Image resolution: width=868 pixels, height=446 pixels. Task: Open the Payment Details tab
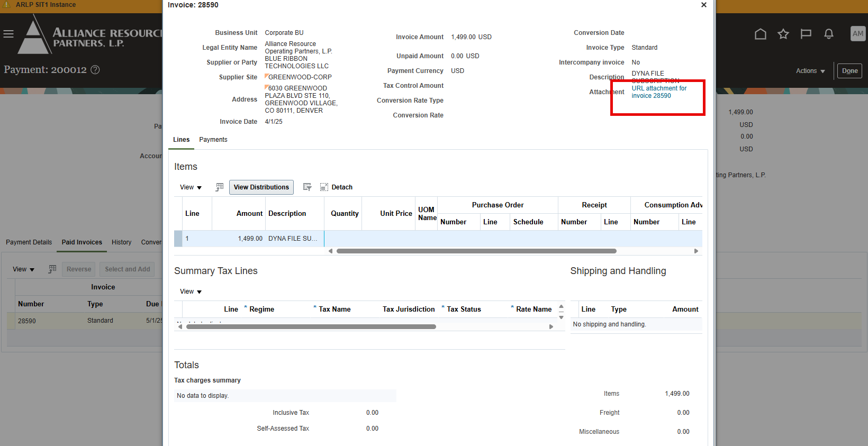click(x=29, y=242)
